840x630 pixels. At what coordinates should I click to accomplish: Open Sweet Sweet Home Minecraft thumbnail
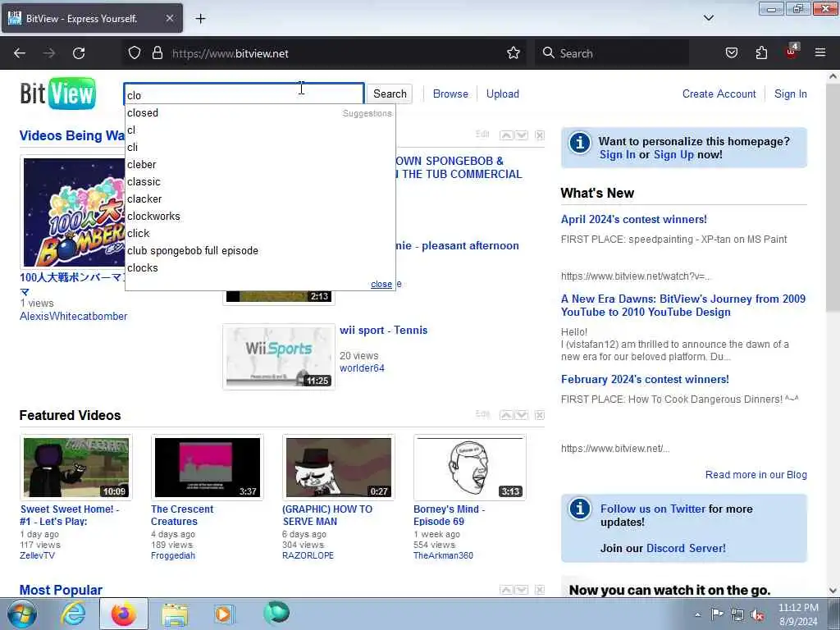pyautogui.click(x=76, y=467)
